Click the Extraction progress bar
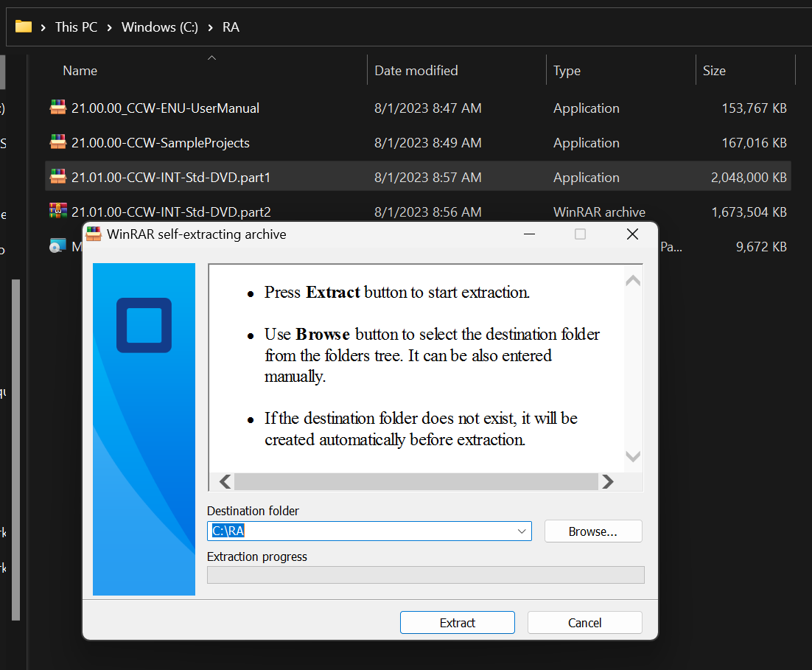This screenshot has width=812, height=670. pos(426,575)
